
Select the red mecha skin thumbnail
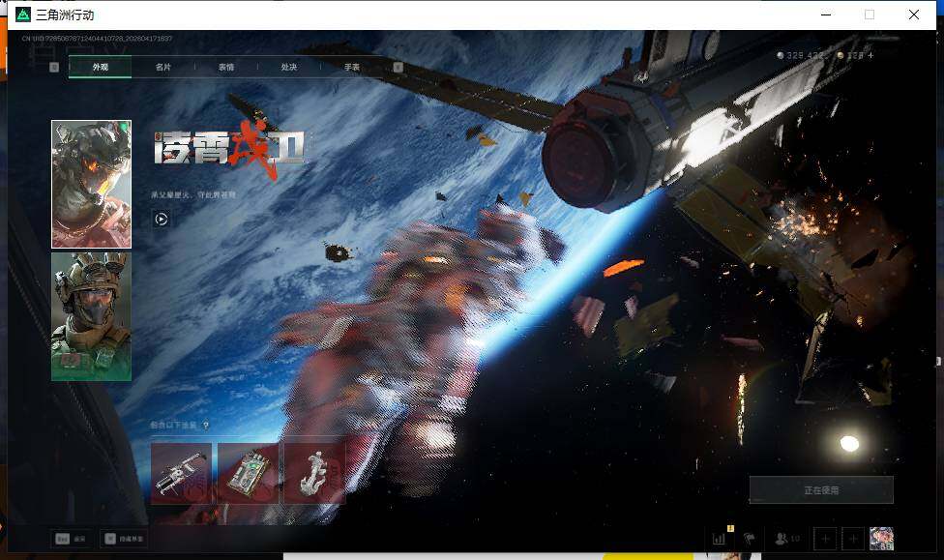point(91,184)
